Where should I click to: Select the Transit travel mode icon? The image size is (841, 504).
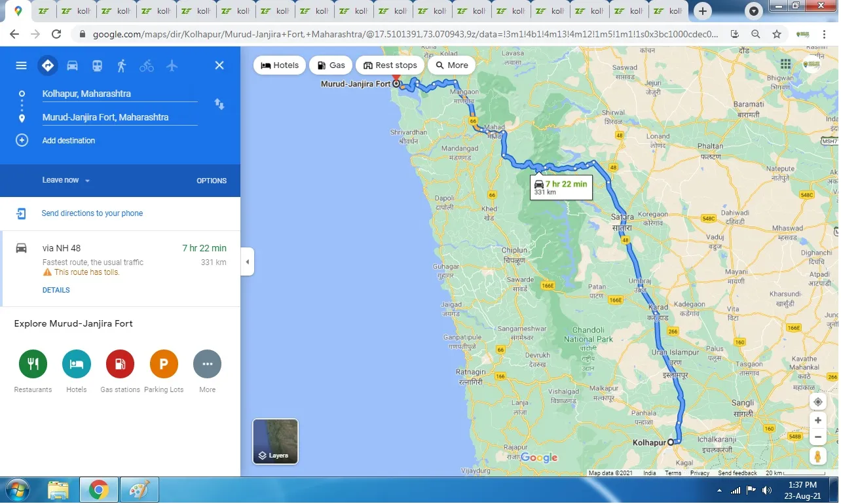point(97,65)
